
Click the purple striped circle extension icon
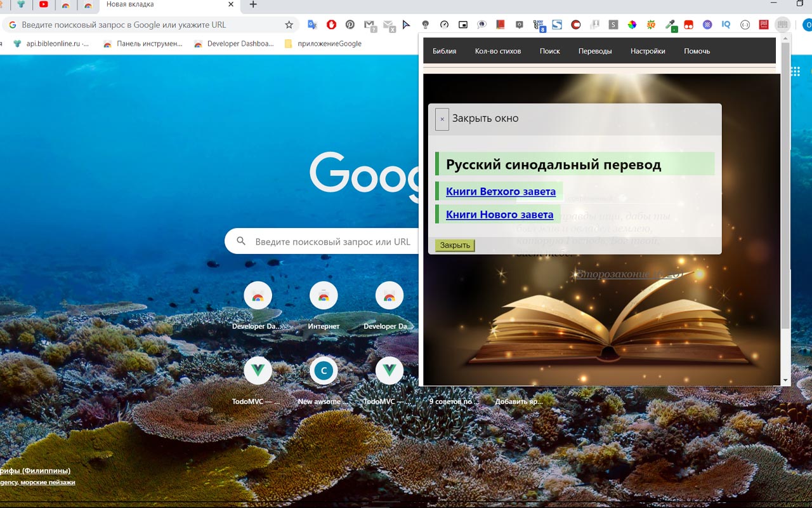707,25
